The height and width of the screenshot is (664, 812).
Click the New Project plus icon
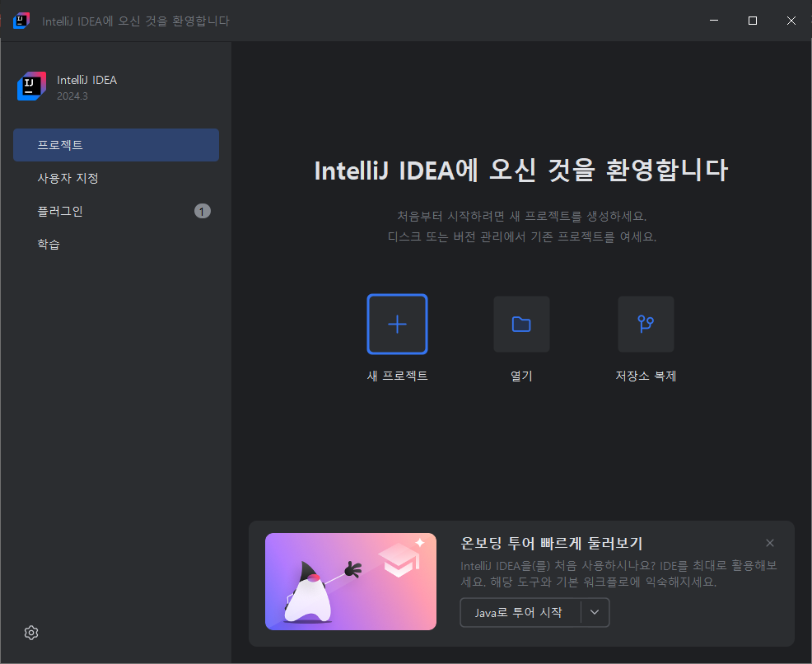[x=397, y=325]
